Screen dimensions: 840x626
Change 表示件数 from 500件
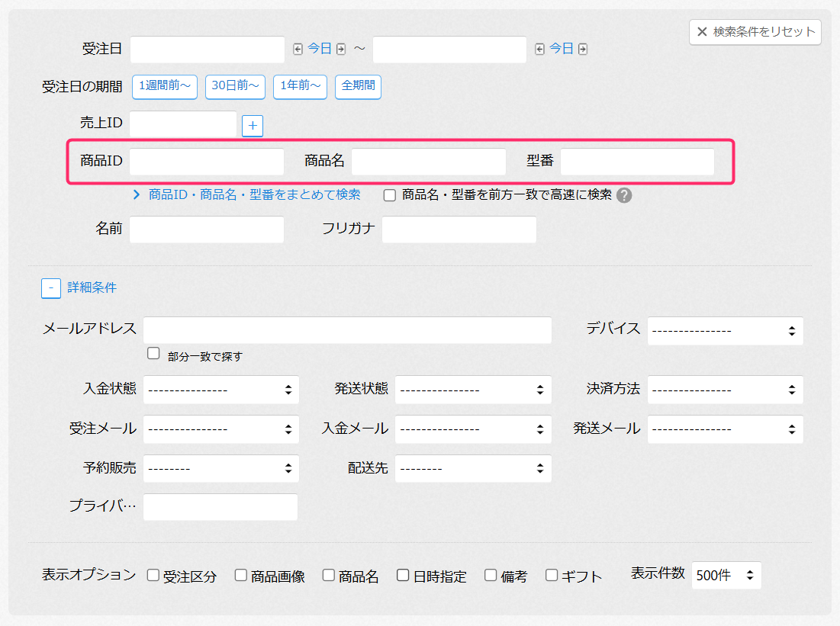coord(726,576)
